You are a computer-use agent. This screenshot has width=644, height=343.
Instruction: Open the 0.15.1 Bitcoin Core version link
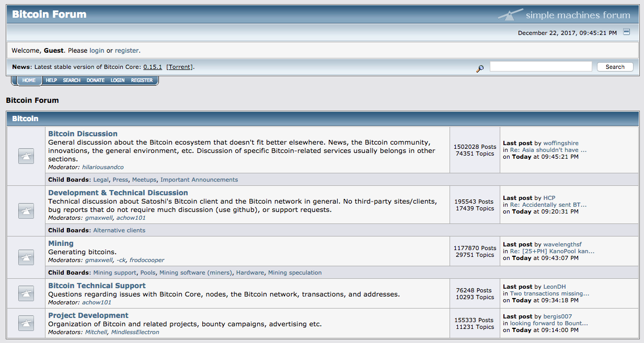(153, 67)
